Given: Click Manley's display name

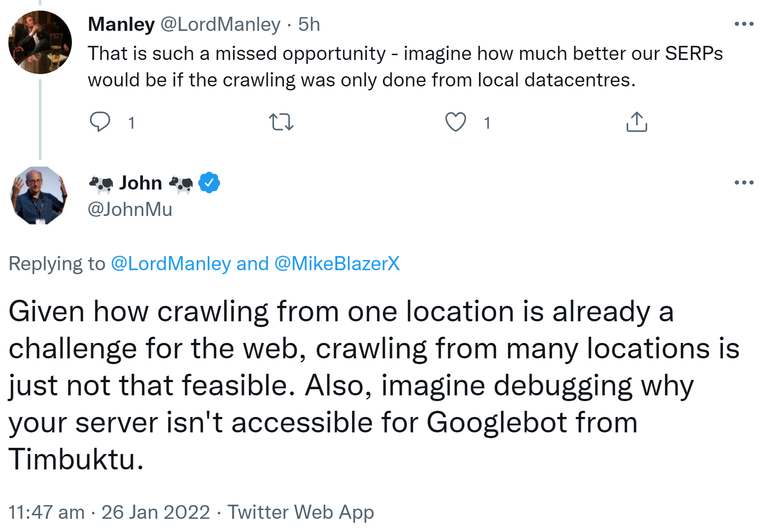Looking at the screenshot, I should (x=120, y=25).
